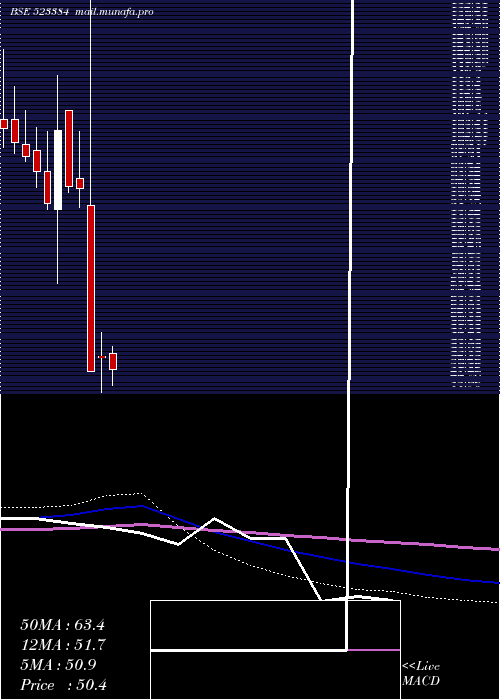
Task: Click the 'BSE' stock code text at top
Action: pos(39,12)
